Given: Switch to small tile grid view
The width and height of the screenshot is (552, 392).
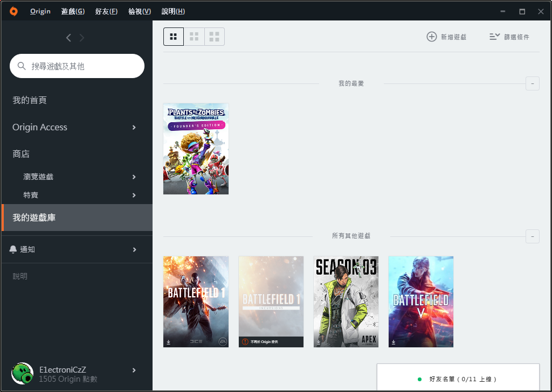Looking at the screenshot, I should (173, 37).
